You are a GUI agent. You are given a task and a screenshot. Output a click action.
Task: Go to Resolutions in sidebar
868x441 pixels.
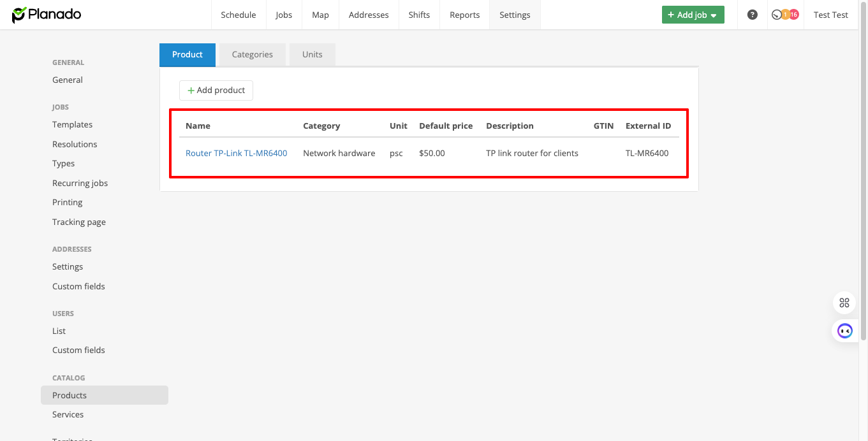click(x=75, y=144)
